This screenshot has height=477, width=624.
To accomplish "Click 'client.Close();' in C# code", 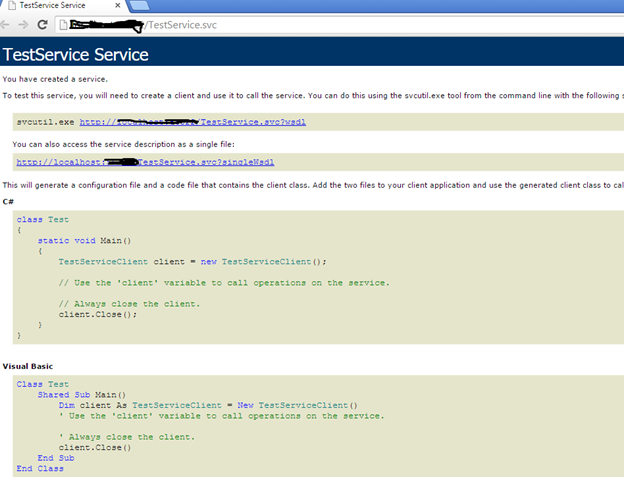I will point(98,314).
